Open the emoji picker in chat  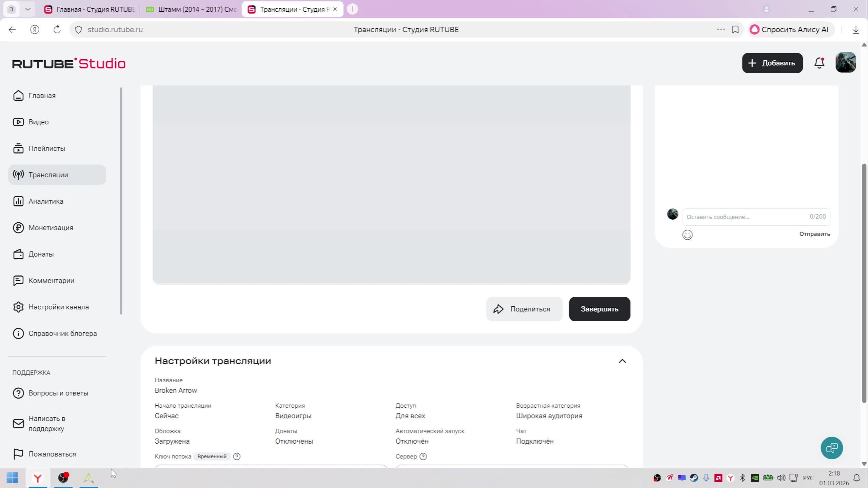tap(687, 235)
